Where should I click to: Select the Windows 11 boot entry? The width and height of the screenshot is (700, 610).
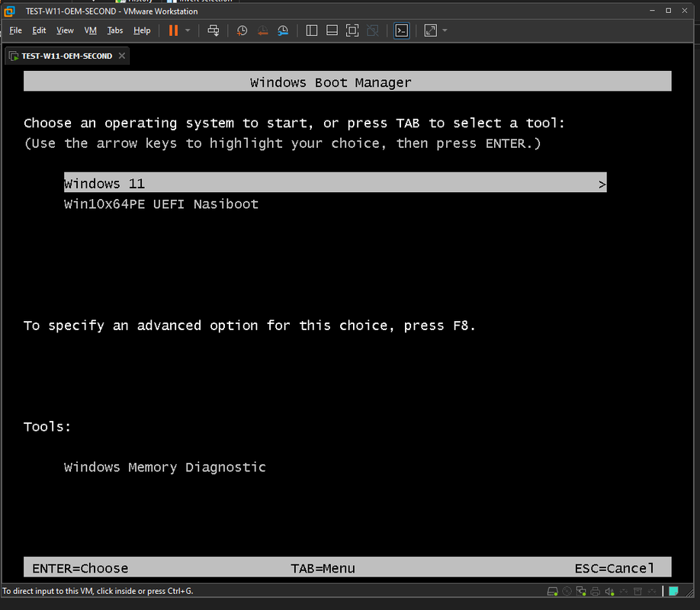(335, 183)
